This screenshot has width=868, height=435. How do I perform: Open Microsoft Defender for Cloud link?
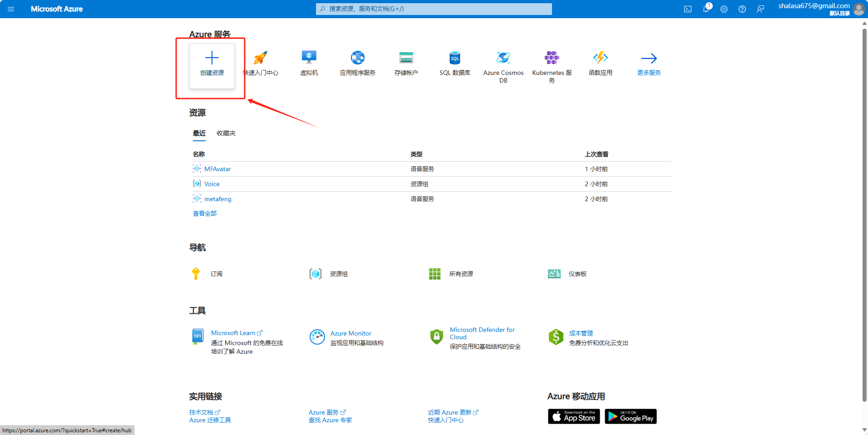(482, 333)
